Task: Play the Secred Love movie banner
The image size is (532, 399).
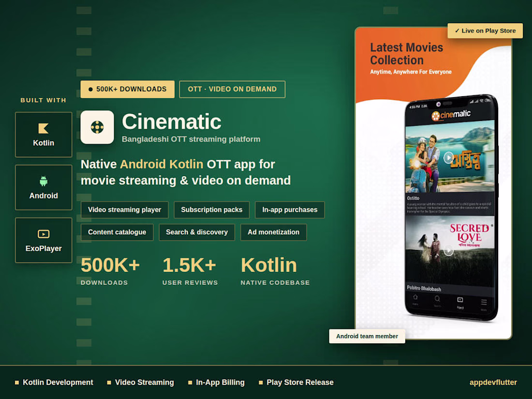Action: click(448, 251)
